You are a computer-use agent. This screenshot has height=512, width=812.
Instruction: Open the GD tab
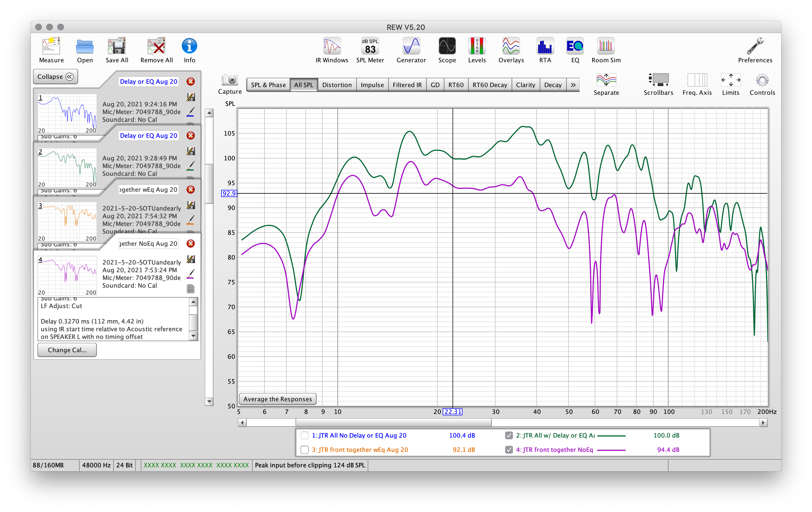click(435, 85)
